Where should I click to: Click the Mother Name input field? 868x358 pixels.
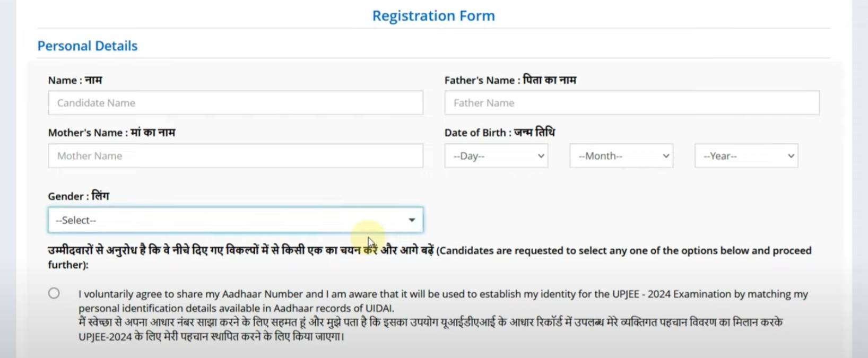coord(235,156)
